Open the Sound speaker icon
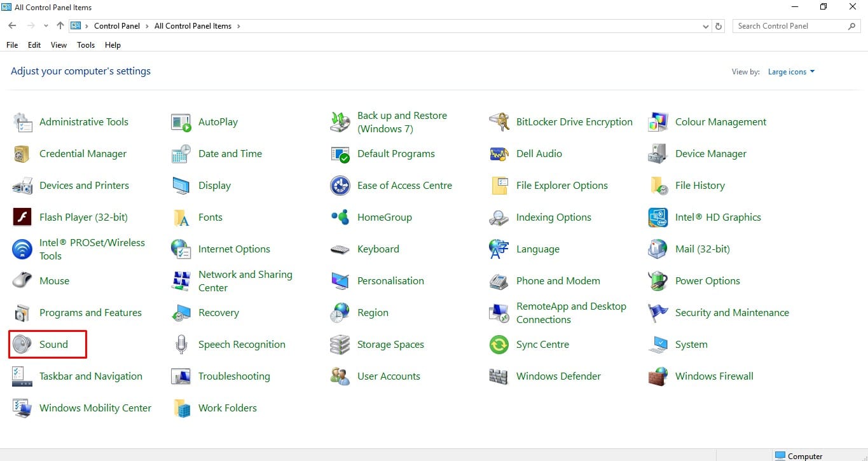The width and height of the screenshot is (868, 461). (x=22, y=345)
